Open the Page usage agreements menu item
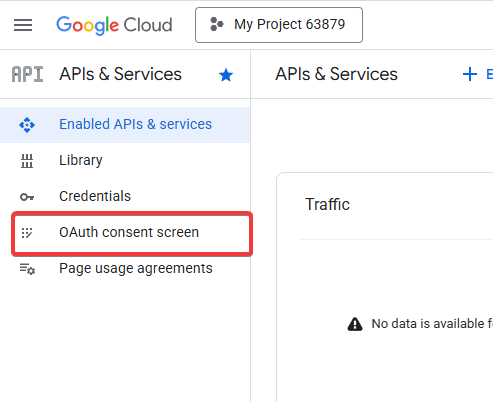Viewport: 493px width, 402px height. tap(125, 269)
